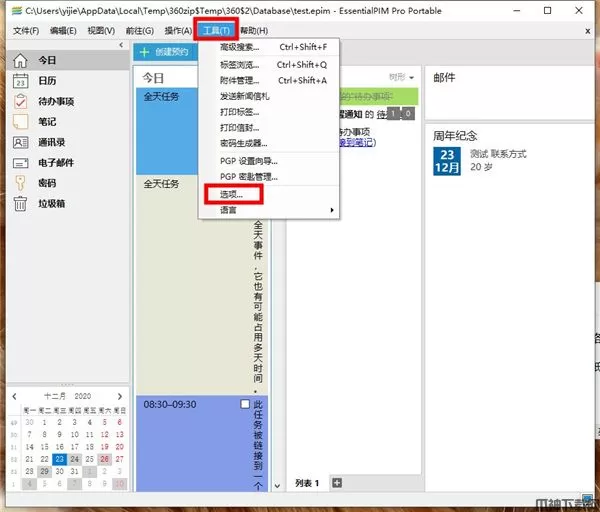Open the 密码 passwords module

click(46, 183)
